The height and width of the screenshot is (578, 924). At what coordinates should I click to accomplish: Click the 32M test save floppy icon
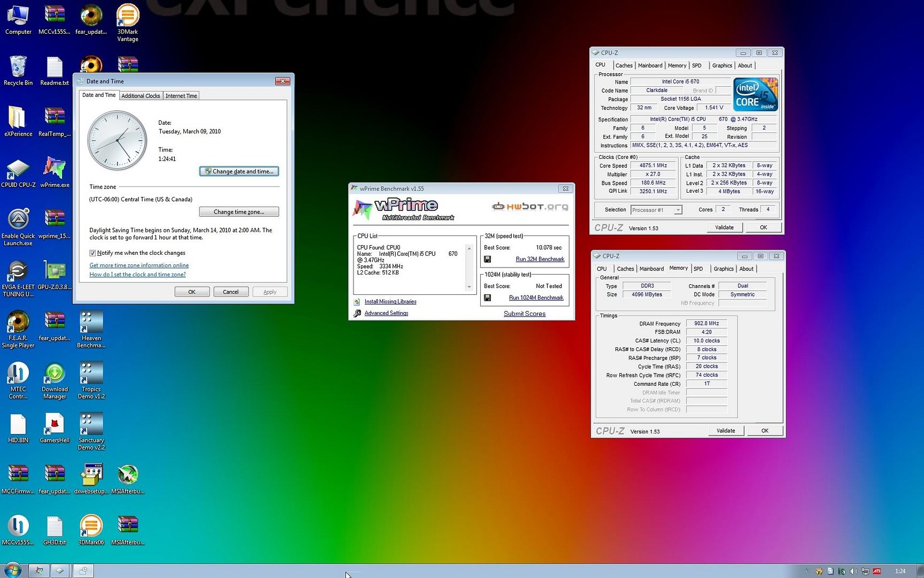[x=487, y=259]
